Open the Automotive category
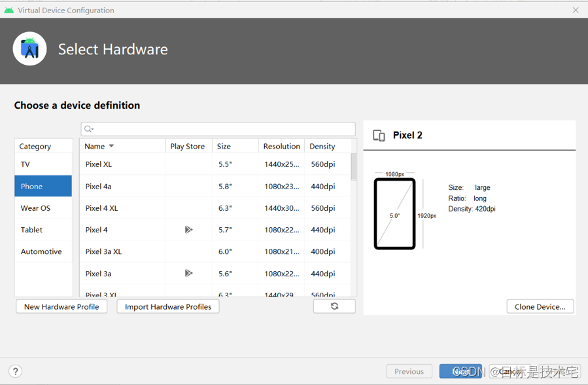The height and width of the screenshot is (385, 588). 41,251
